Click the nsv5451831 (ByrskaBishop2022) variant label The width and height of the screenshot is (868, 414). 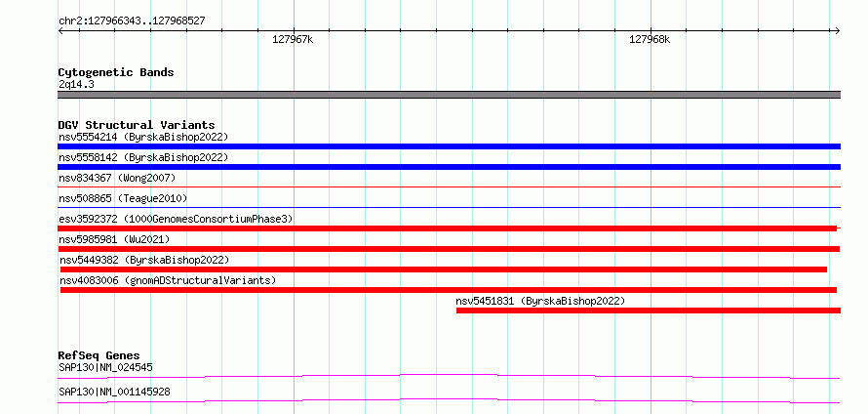(x=540, y=301)
